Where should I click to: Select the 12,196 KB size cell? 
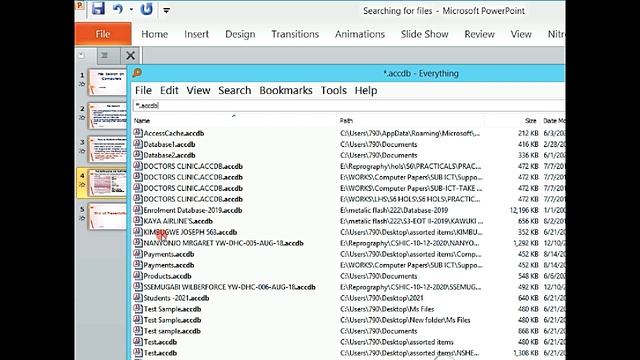(524, 210)
